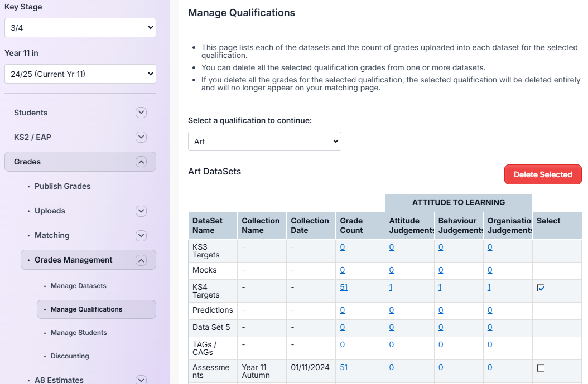This screenshot has width=588, height=384.
Task: Click the Grades Management menu item
Action: [x=88, y=260]
